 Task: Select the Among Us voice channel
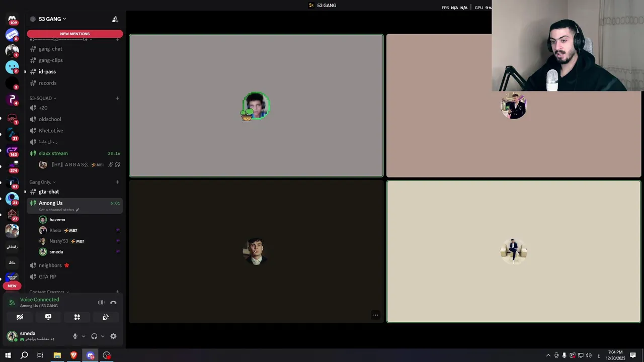tap(75, 206)
